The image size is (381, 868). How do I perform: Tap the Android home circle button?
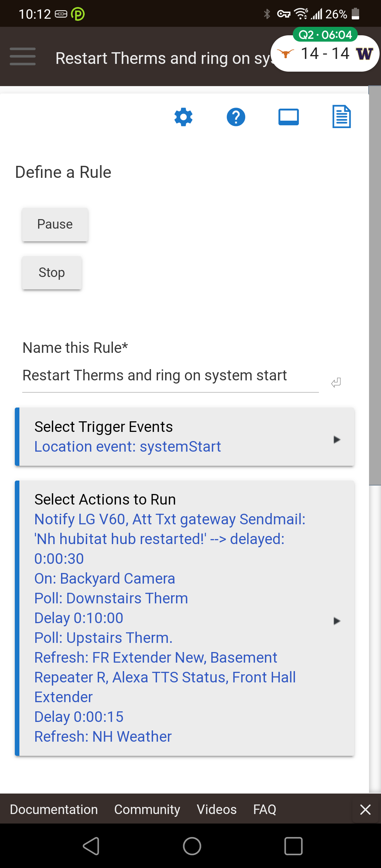coord(192,846)
